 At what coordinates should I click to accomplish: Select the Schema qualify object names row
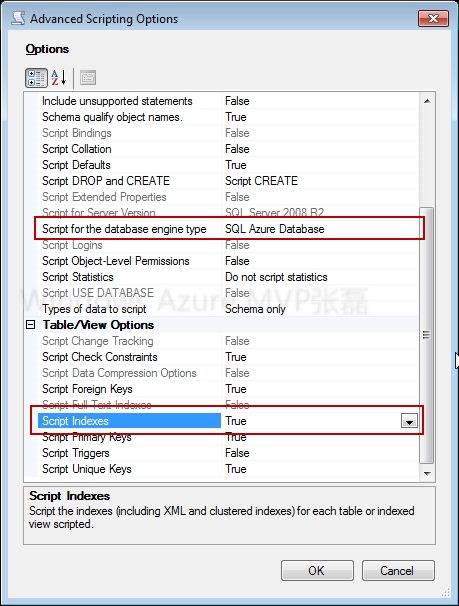[228, 117]
